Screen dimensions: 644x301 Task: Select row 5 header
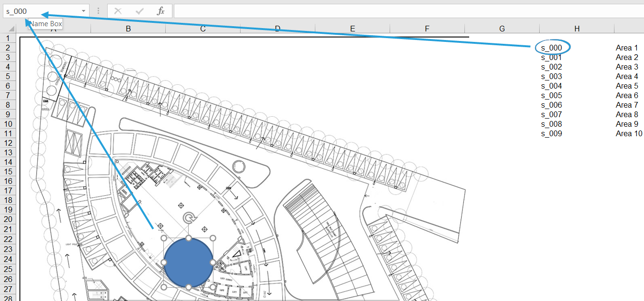click(x=8, y=76)
